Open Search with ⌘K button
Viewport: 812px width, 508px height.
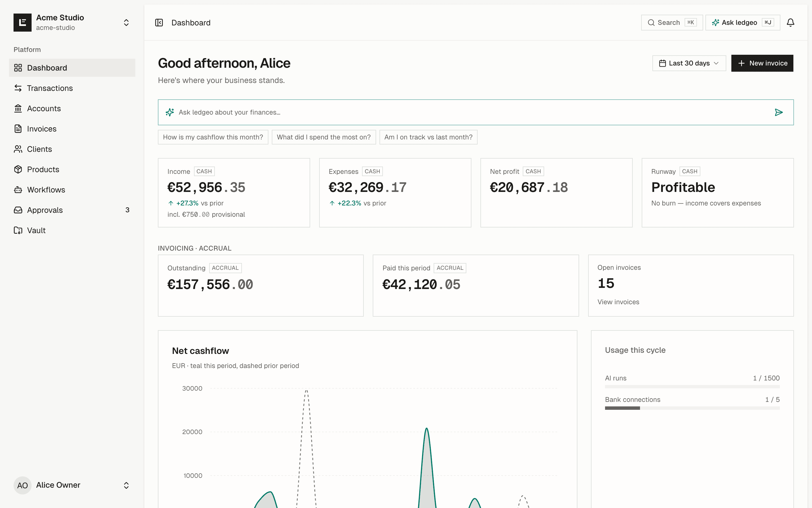tap(672, 23)
